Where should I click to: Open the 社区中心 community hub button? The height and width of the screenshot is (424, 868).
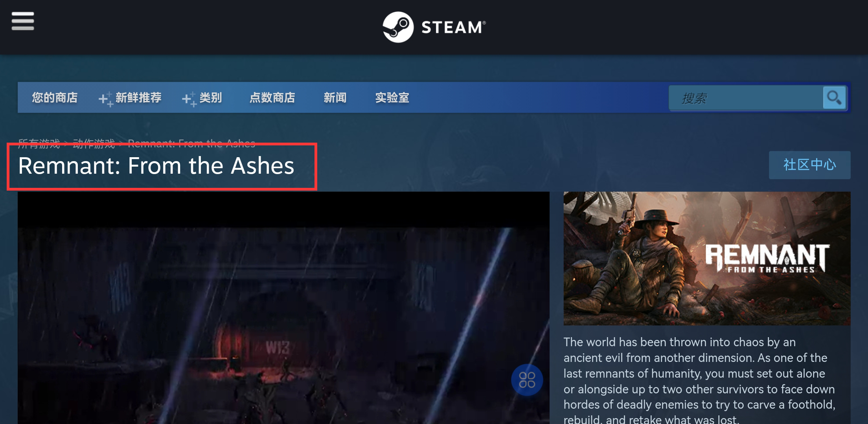(x=810, y=165)
